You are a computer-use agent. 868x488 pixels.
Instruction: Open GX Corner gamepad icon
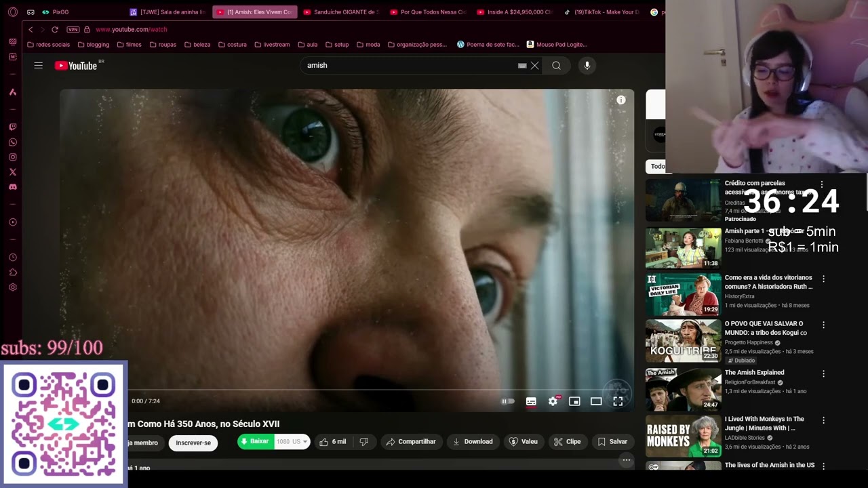[31, 12]
